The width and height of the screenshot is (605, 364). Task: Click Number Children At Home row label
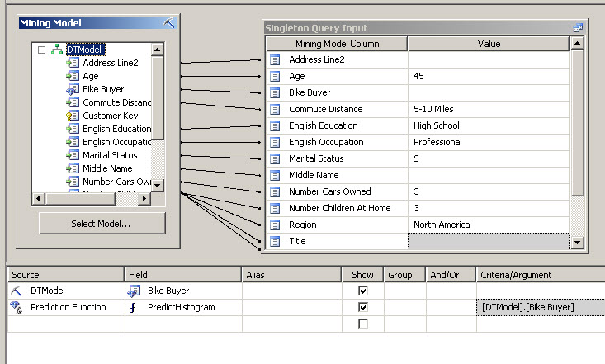340,209
